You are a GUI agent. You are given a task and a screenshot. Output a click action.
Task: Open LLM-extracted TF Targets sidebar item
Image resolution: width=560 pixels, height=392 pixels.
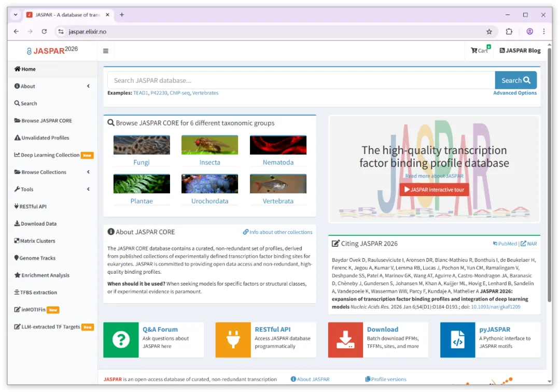[53, 327]
